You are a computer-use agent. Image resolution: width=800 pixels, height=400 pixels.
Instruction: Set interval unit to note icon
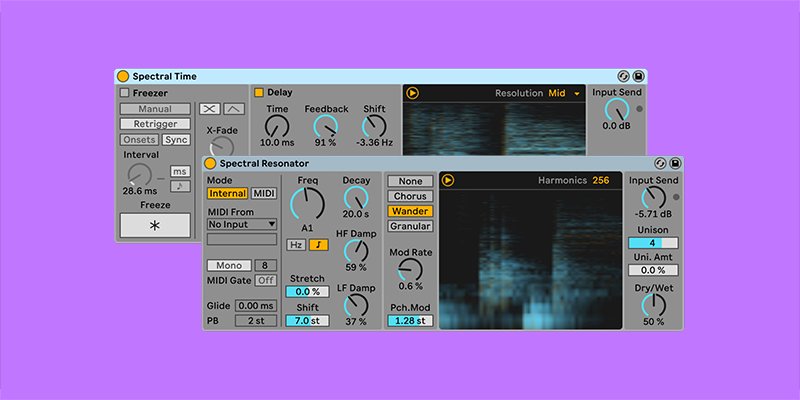point(180,186)
